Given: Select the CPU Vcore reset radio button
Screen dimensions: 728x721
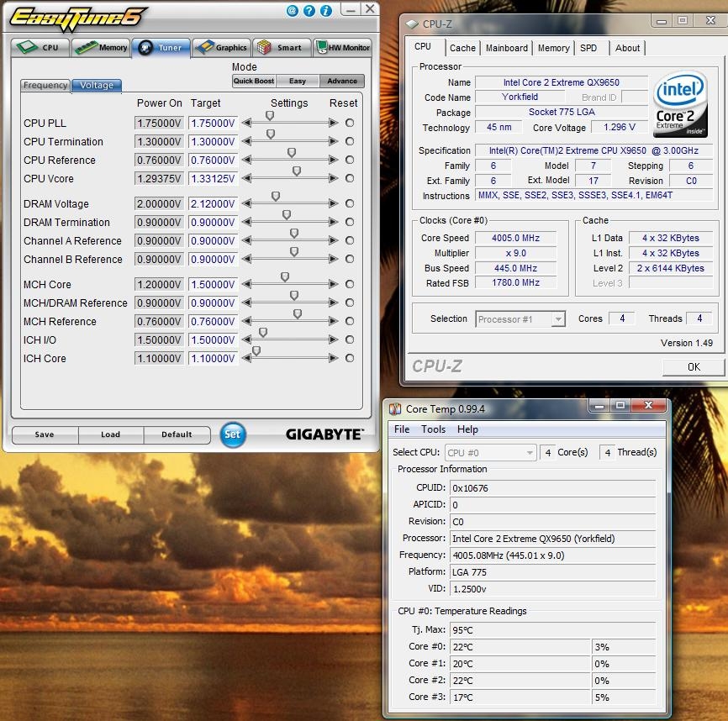Looking at the screenshot, I should click(x=350, y=179).
